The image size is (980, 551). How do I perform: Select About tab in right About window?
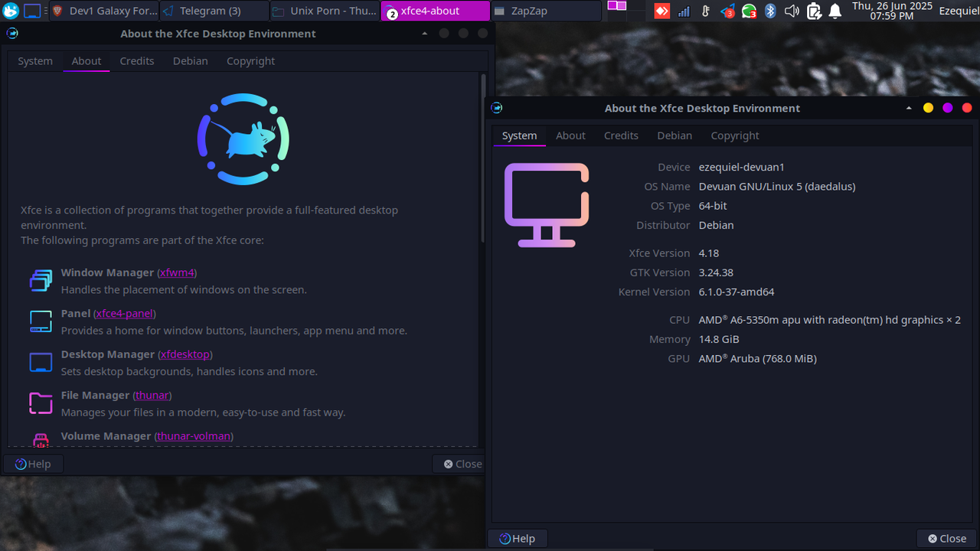(570, 135)
